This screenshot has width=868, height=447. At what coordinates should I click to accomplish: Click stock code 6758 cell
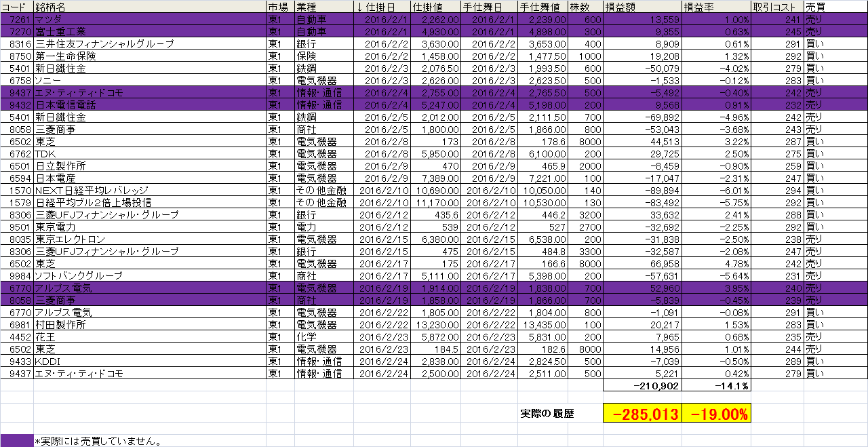[17, 80]
